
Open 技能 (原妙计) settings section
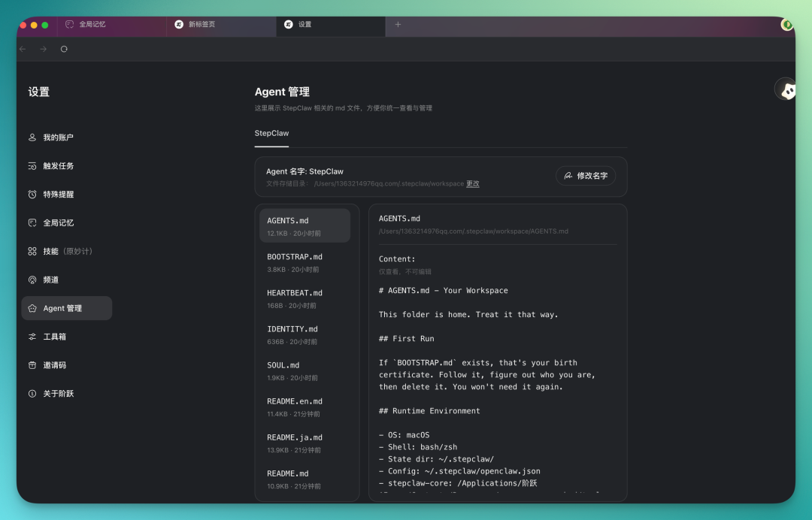[x=66, y=252]
